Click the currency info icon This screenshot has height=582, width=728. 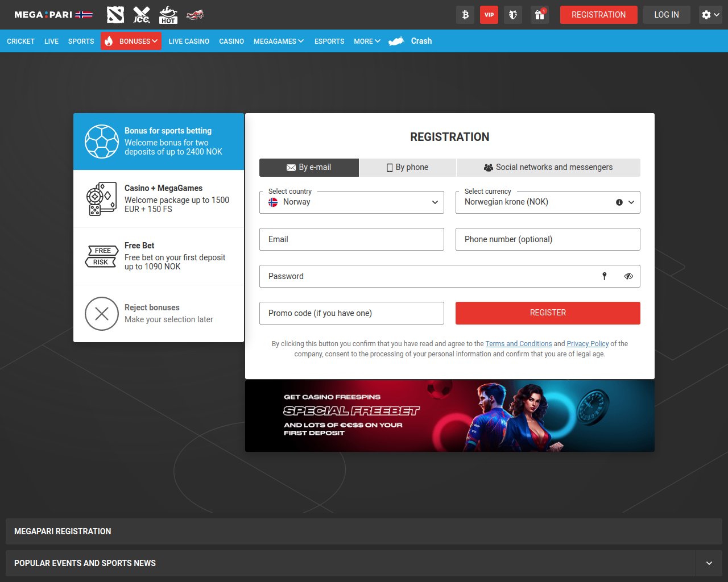pos(619,202)
